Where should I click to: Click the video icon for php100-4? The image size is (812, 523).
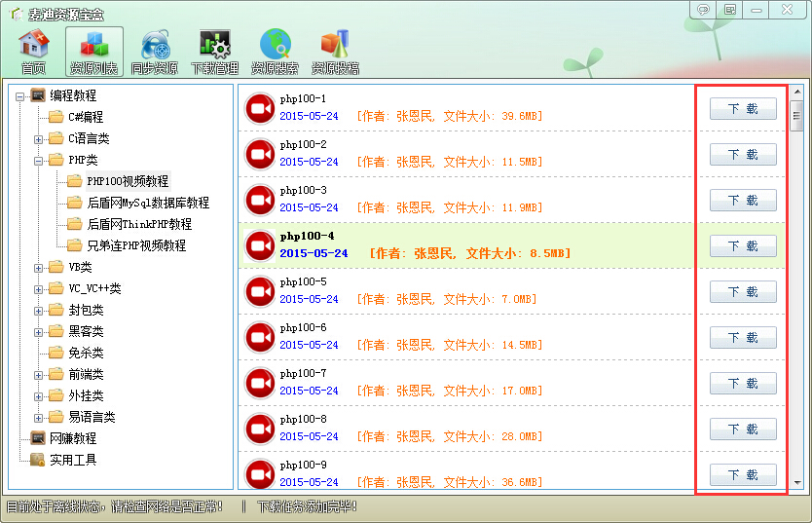point(259,245)
